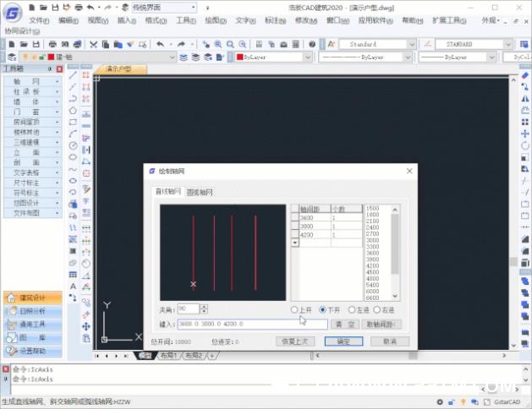Click the clear button beside input field
Screen dimensions: 532x409
pos(345,324)
